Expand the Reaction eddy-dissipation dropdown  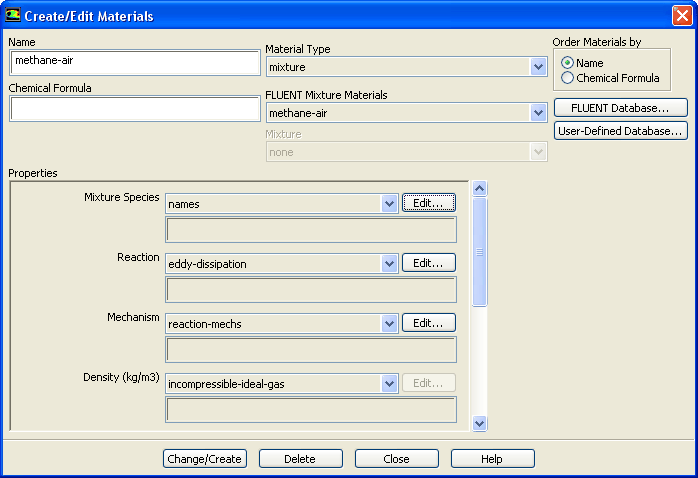(390, 264)
